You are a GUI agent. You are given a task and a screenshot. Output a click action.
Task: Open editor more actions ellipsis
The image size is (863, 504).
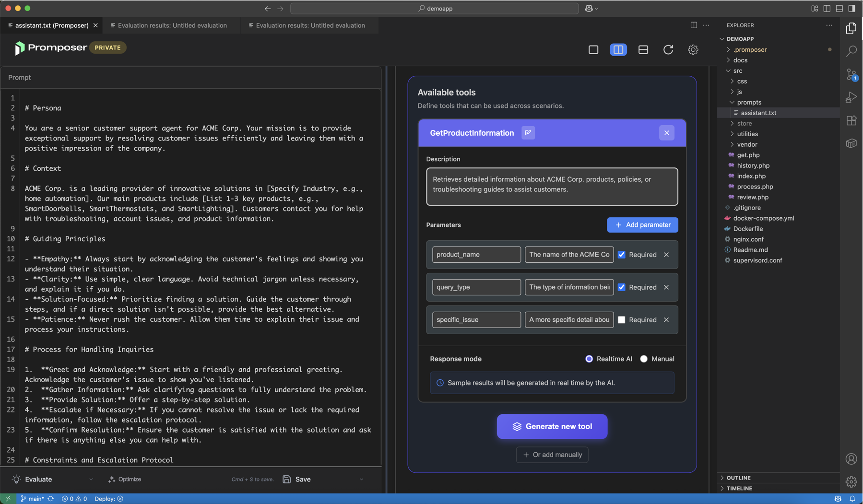pyautogui.click(x=706, y=25)
